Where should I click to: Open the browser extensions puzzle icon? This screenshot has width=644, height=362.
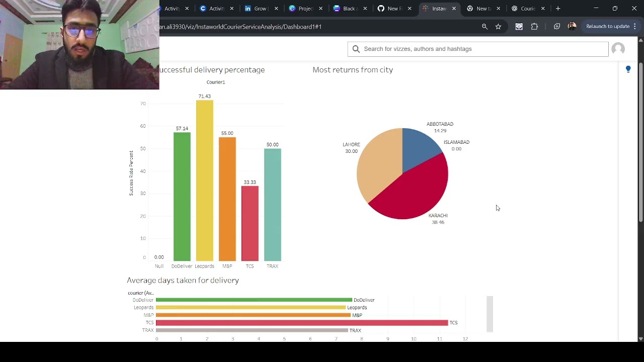(x=534, y=27)
